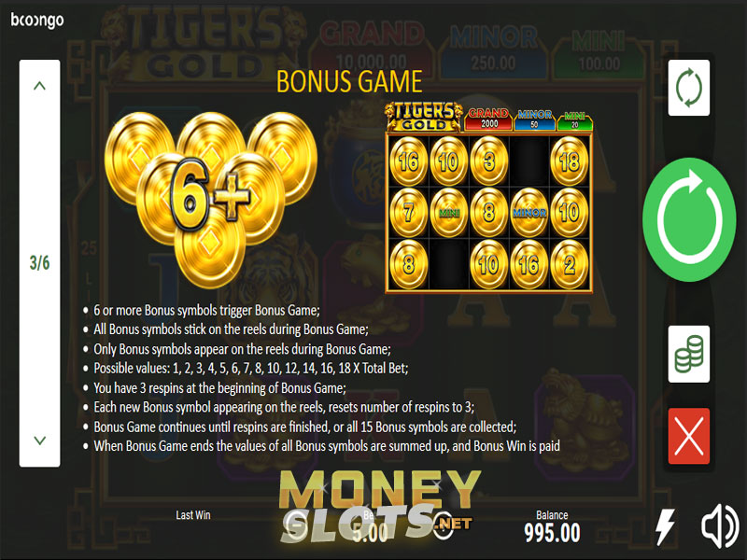Click the Minor 50 jackpot label
The height and width of the screenshot is (560, 747).
pos(534,119)
